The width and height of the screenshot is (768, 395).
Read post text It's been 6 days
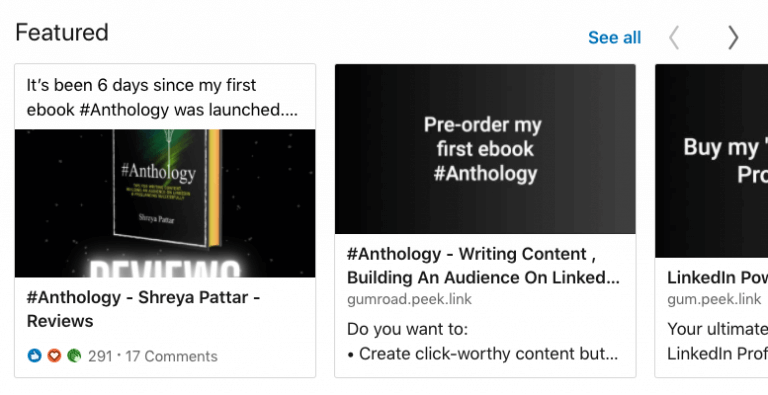162,97
